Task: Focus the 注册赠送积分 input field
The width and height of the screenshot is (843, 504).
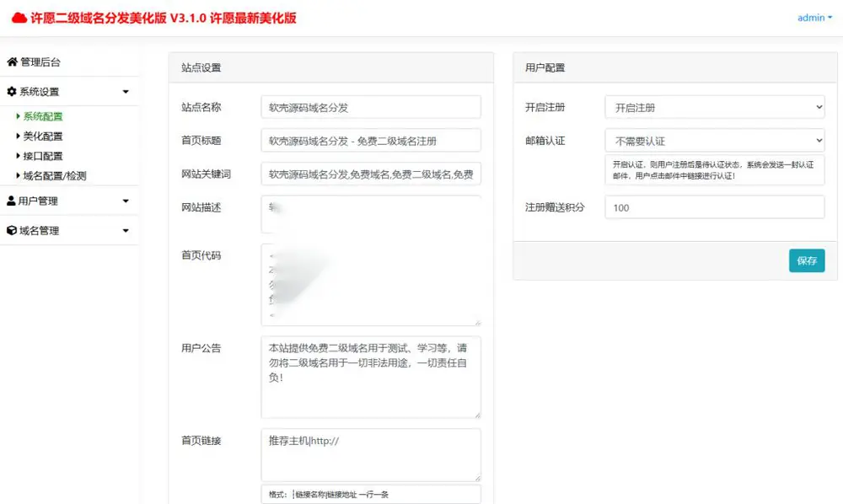Action: [x=715, y=207]
